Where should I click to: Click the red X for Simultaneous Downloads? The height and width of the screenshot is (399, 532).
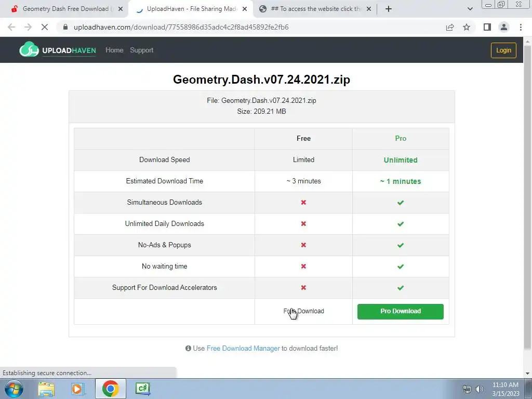303,202
